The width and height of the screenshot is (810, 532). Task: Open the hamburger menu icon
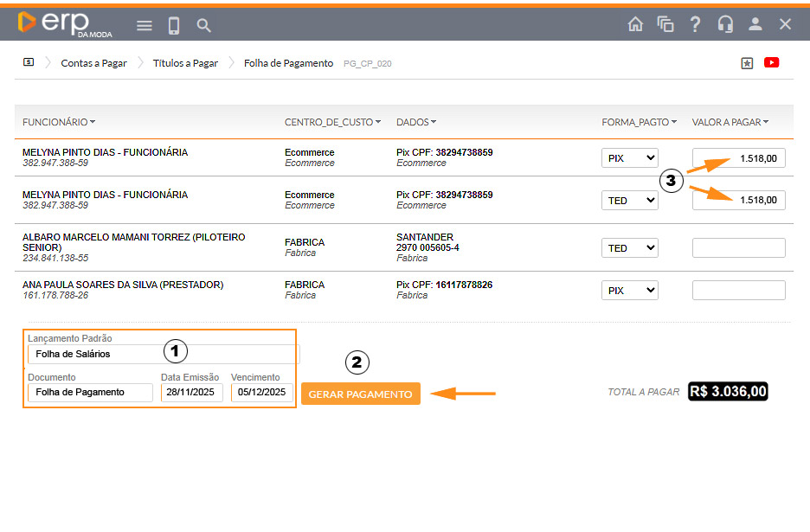145,26
